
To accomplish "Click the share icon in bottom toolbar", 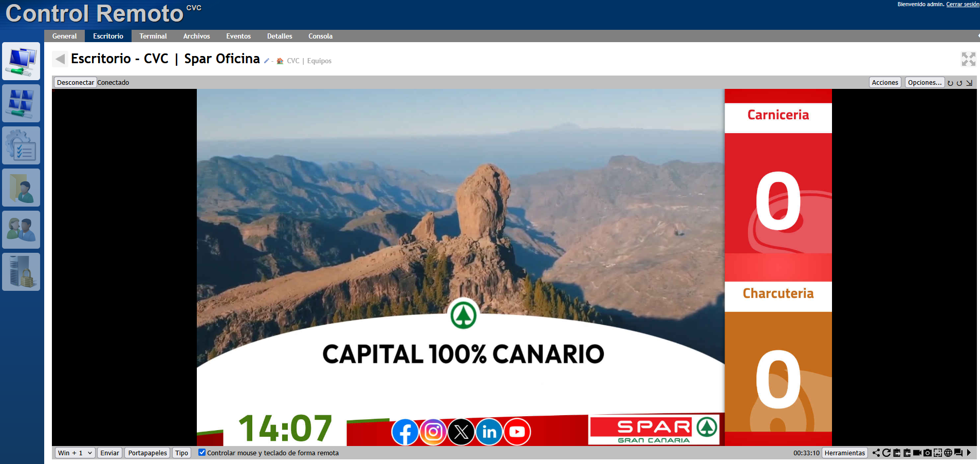I will (876, 453).
